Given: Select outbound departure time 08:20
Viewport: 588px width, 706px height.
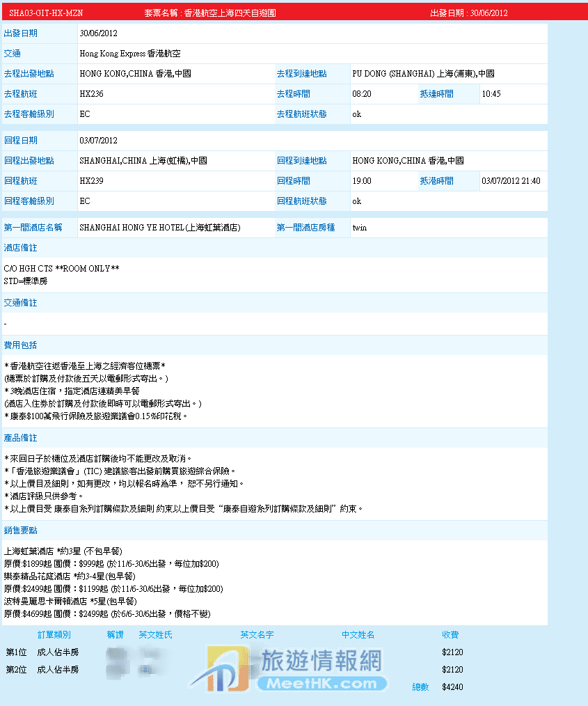Looking at the screenshot, I should coord(362,94).
